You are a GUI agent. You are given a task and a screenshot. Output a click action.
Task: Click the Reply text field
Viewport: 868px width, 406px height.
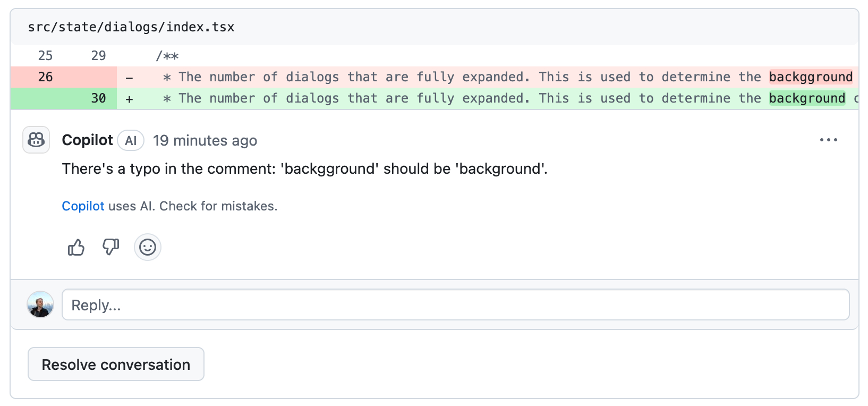pyautogui.click(x=455, y=304)
